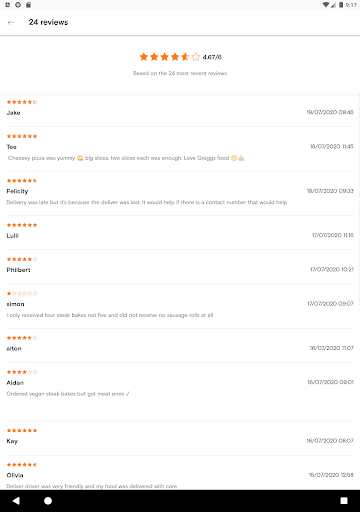Tap the battery status icon

pos(341,5)
